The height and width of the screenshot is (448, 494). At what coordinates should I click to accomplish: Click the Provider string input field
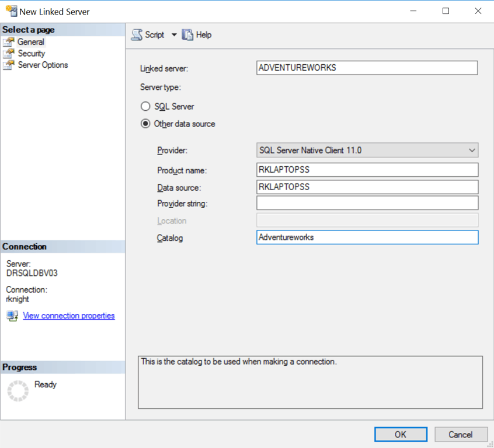(367, 203)
